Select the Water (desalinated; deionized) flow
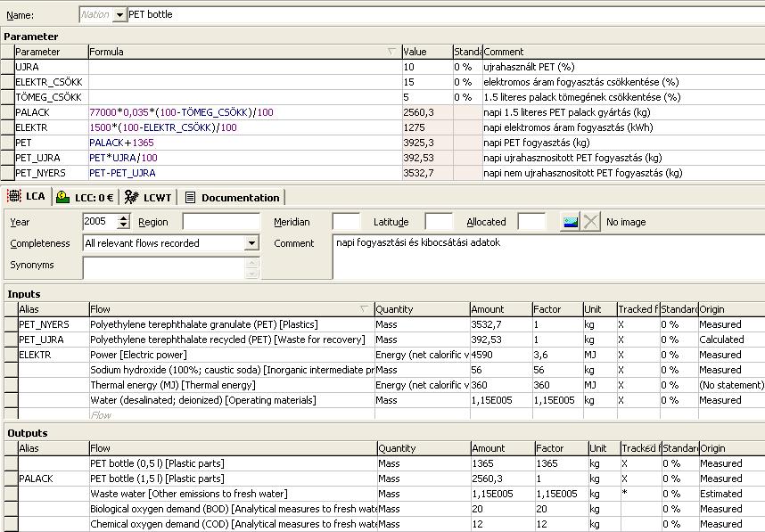This screenshot has height=532, width=765. [x=203, y=400]
